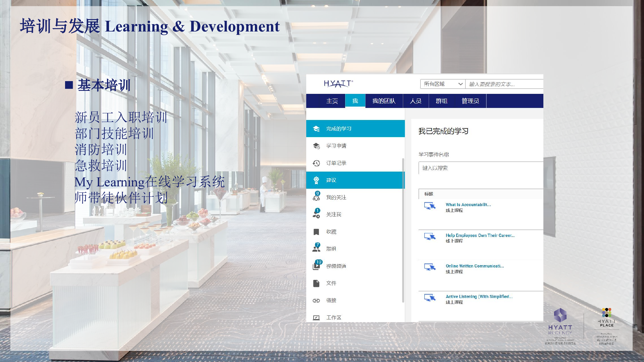Viewport: 644px width, 362px height.
Task: Click the document icon next to 文件
Action: coord(316,283)
